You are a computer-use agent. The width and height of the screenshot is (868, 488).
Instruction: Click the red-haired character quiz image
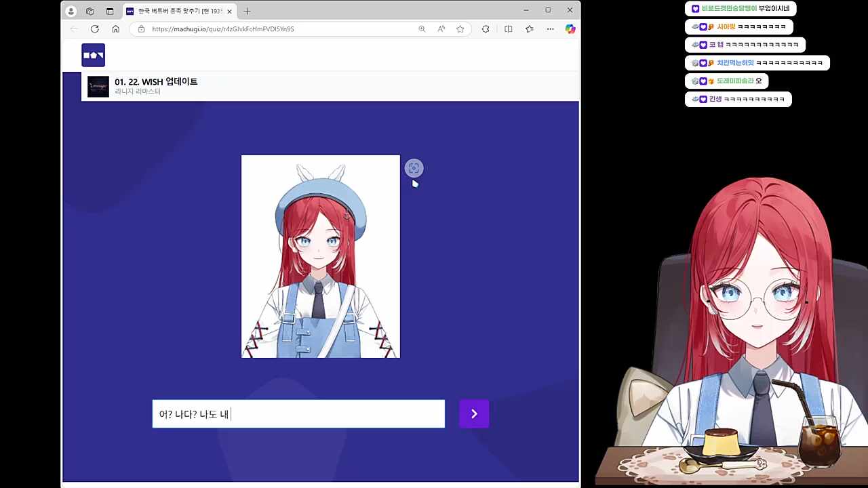(321, 256)
